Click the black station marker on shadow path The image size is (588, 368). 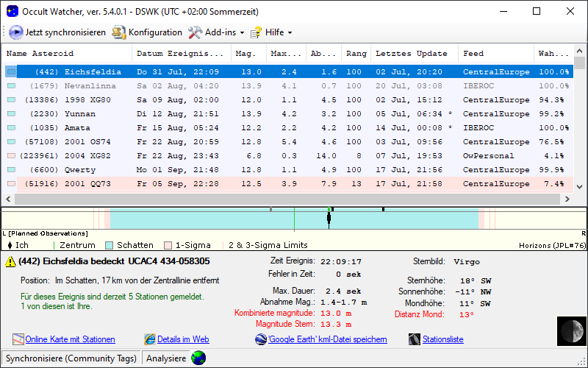point(329,212)
